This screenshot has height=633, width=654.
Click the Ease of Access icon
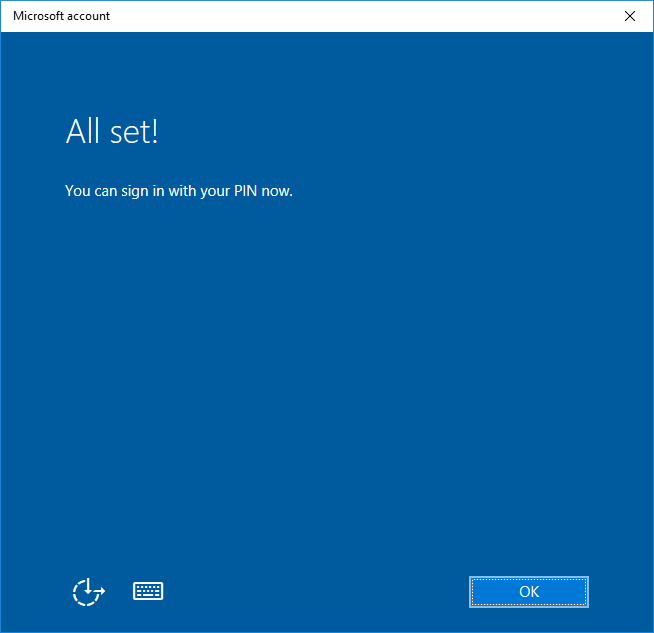[x=88, y=591]
